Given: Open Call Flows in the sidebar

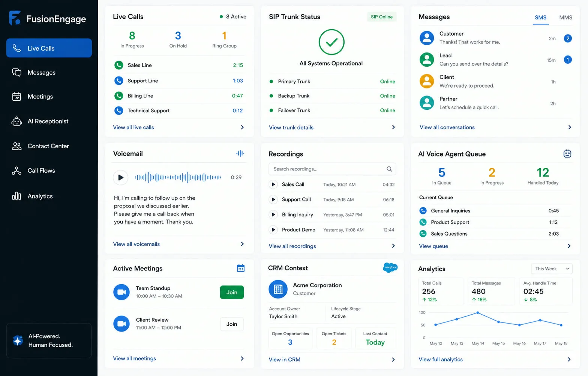Looking at the screenshot, I should pyautogui.click(x=49, y=171).
